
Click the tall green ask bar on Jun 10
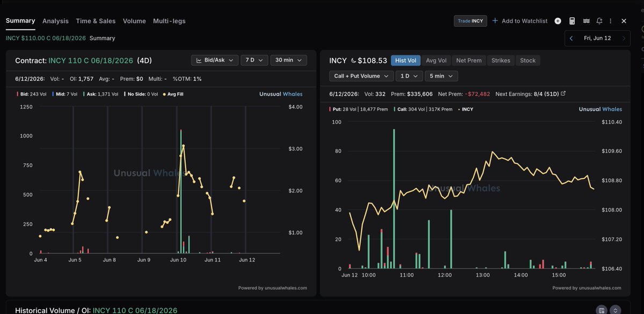pyautogui.click(x=181, y=191)
